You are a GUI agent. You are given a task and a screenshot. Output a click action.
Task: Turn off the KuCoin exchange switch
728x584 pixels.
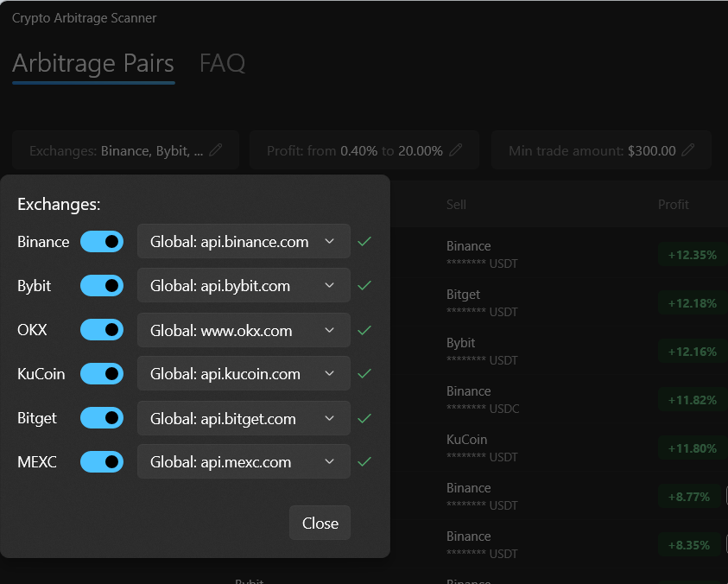[x=102, y=373]
